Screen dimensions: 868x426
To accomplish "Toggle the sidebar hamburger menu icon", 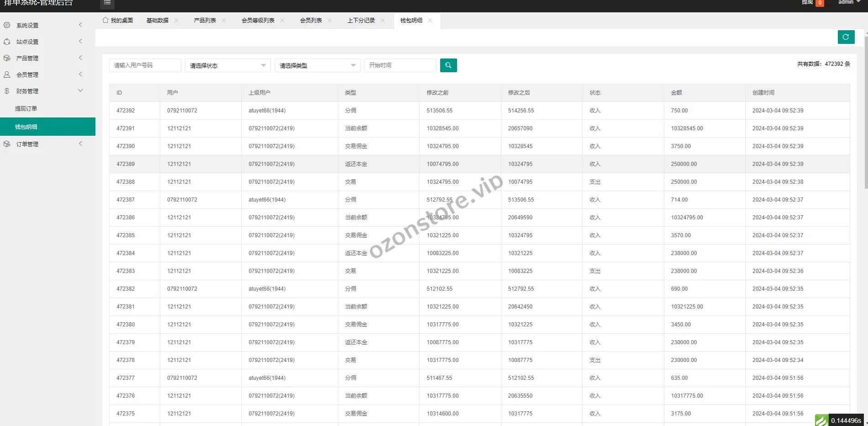I will (x=107, y=3).
